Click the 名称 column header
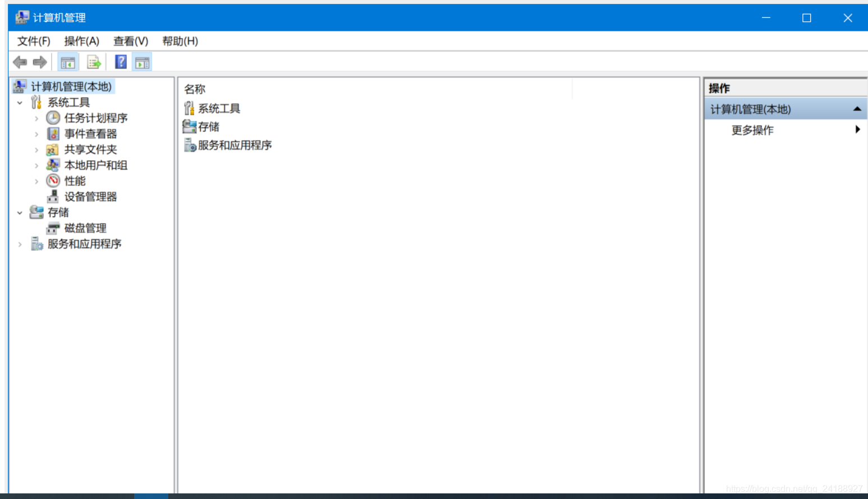The height and width of the screenshot is (499, 868). point(196,89)
